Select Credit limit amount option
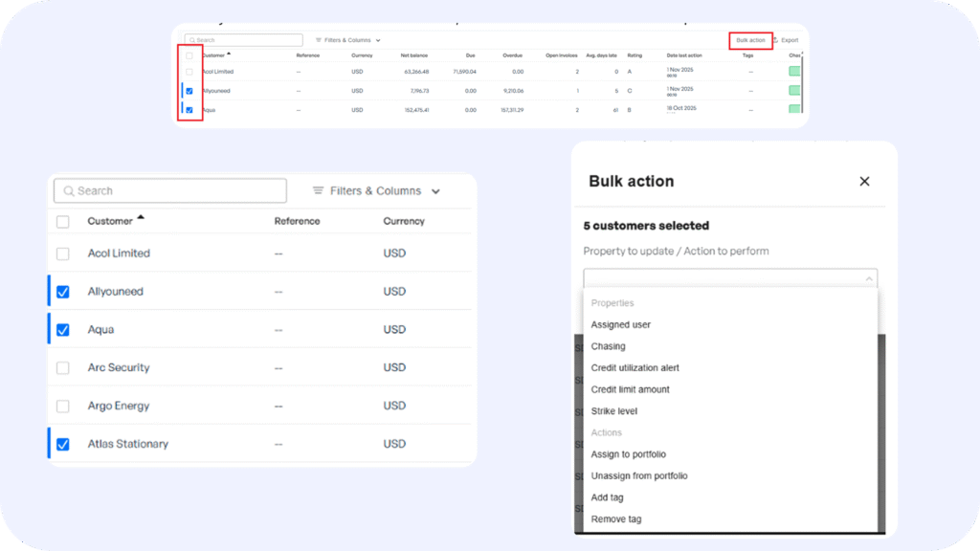The height and width of the screenshot is (551, 980). click(x=630, y=389)
